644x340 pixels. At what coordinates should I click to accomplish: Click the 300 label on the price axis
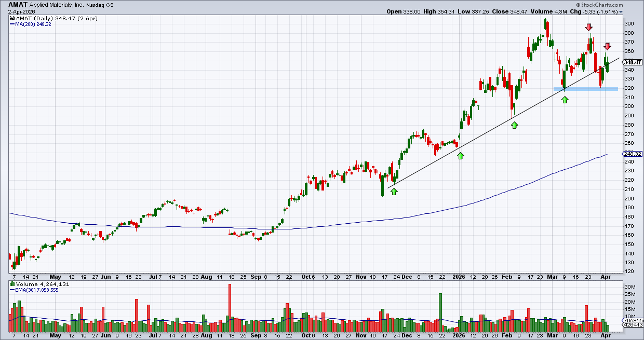coord(629,106)
